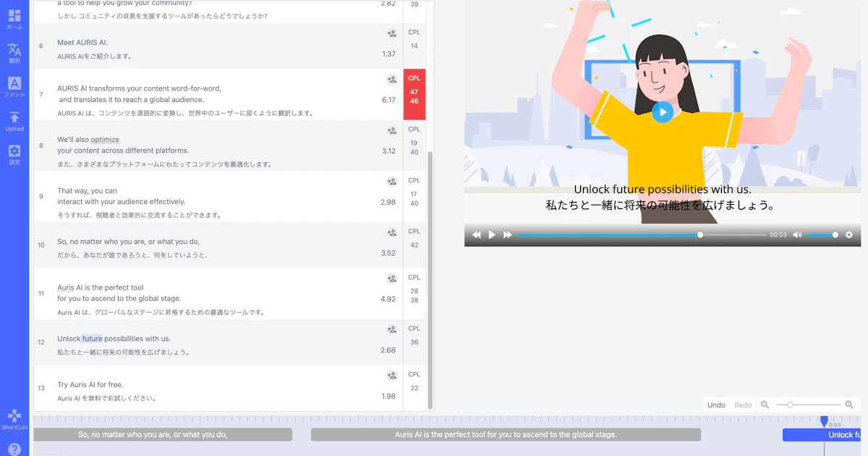
Task: Mute the video volume
Action: (797, 235)
